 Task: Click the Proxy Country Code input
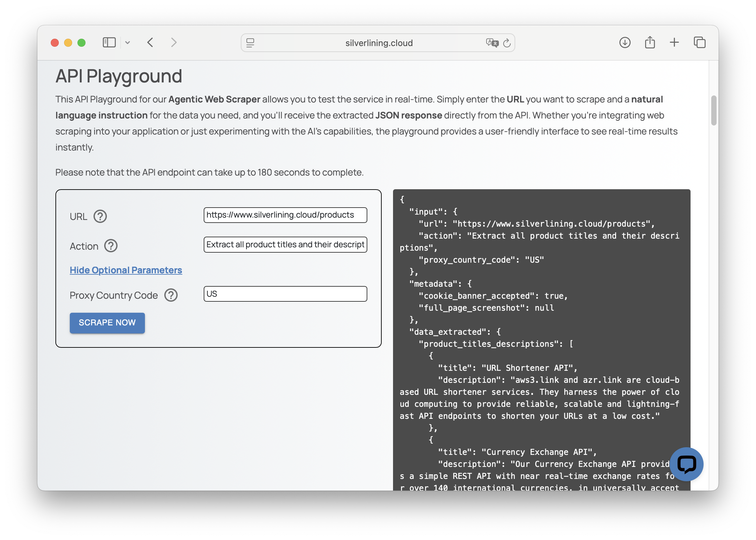tap(285, 294)
